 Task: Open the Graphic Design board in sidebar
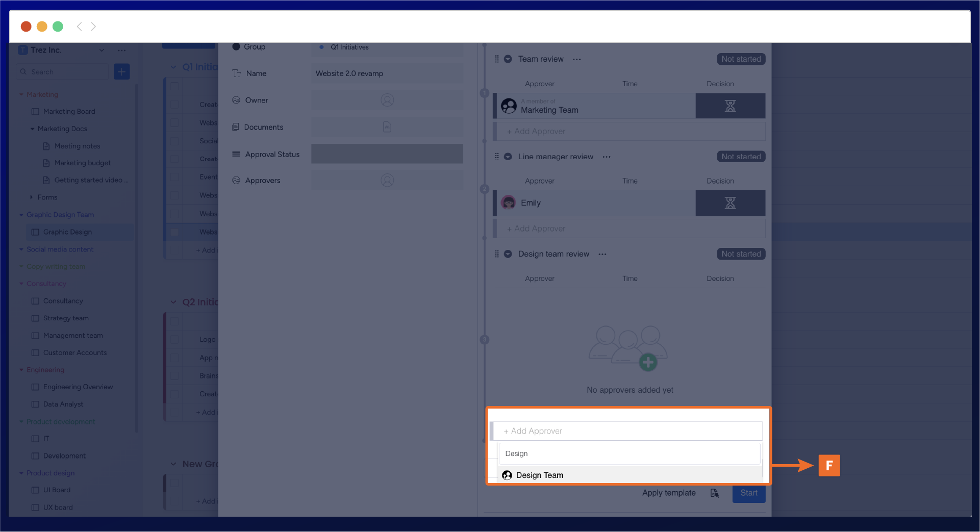click(x=67, y=232)
